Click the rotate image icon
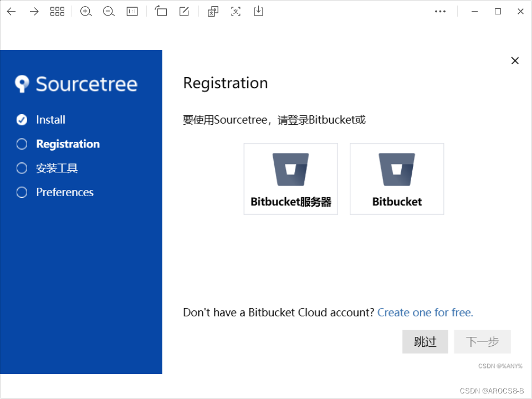 pos(161,11)
